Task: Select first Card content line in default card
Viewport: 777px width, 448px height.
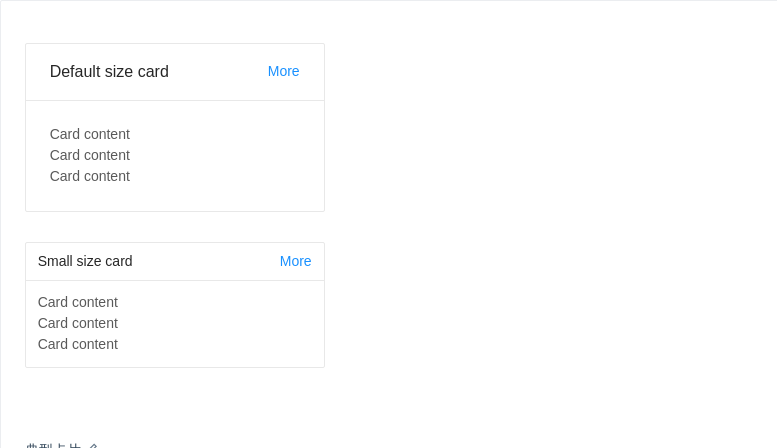Action: [90, 134]
